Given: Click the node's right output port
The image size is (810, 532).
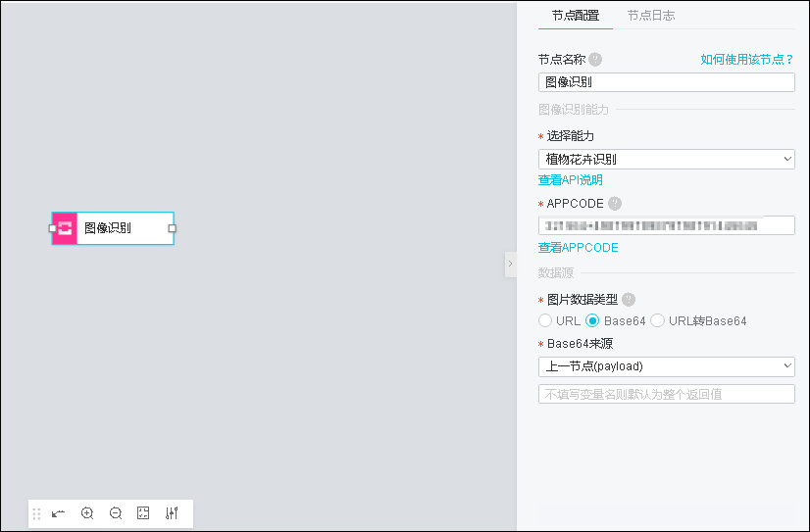Looking at the screenshot, I should point(173,228).
